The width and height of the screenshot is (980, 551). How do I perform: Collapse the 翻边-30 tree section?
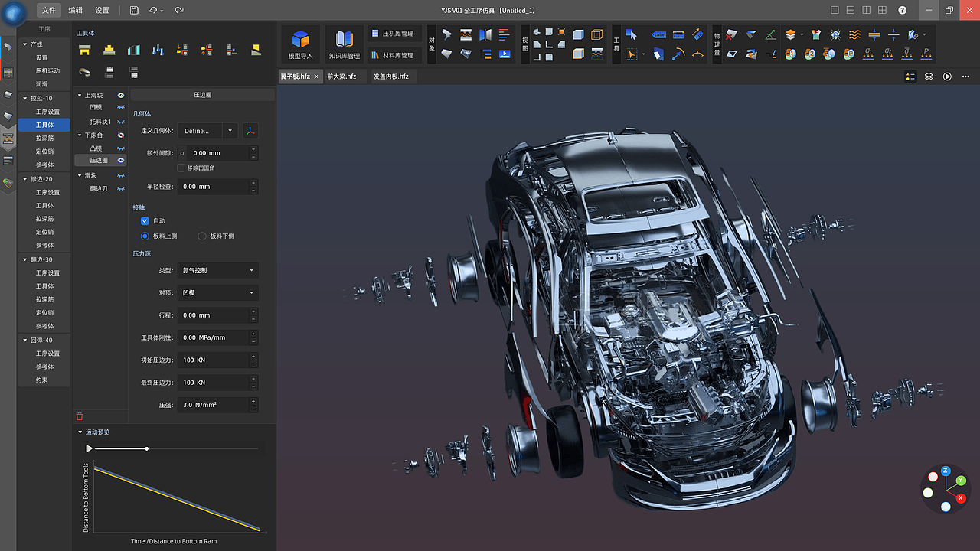tap(24, 260)
